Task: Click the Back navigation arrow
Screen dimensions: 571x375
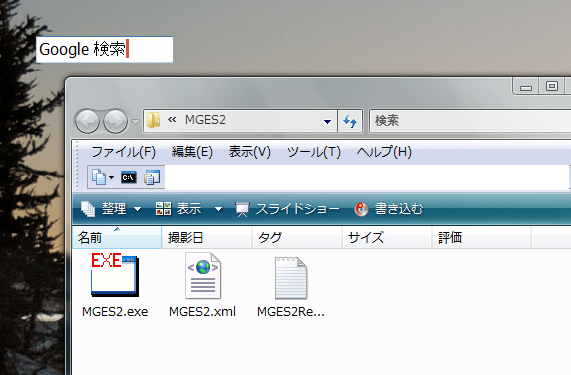Action: (87, 121)
